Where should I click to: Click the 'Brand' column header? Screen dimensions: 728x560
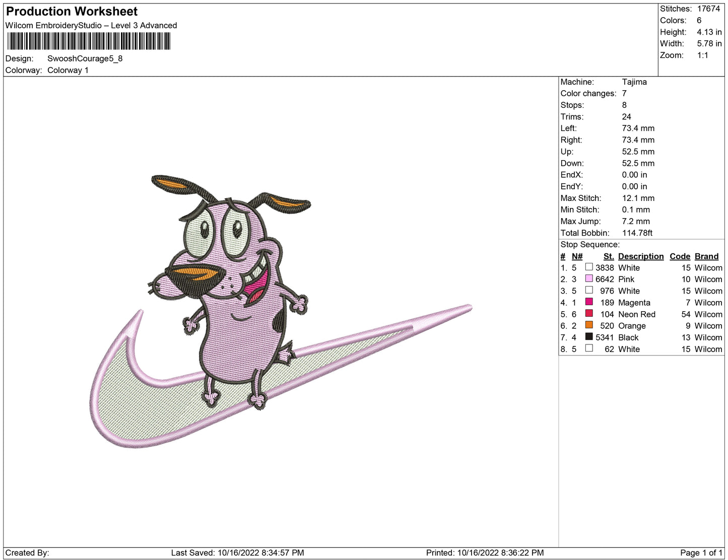[706, 256]
